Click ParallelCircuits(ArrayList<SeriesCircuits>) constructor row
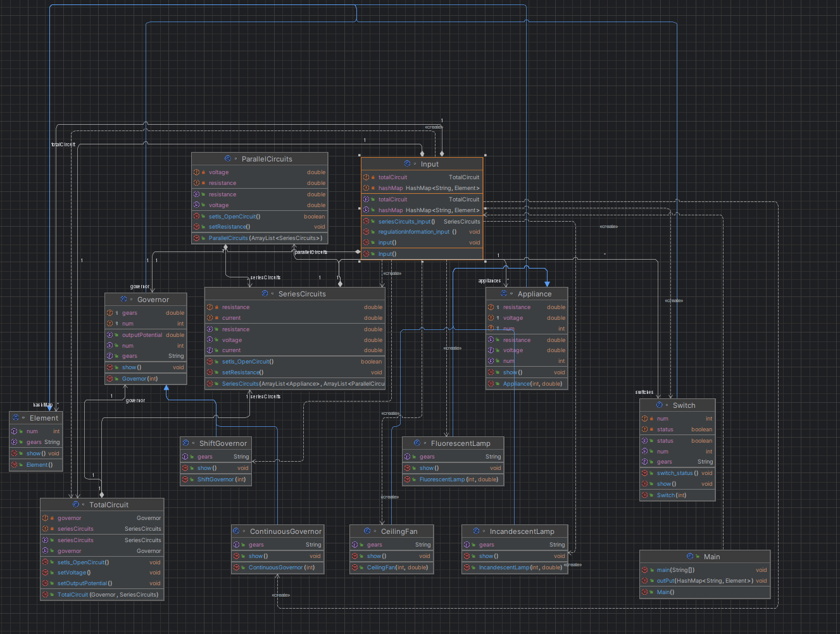 pos(260,238)
